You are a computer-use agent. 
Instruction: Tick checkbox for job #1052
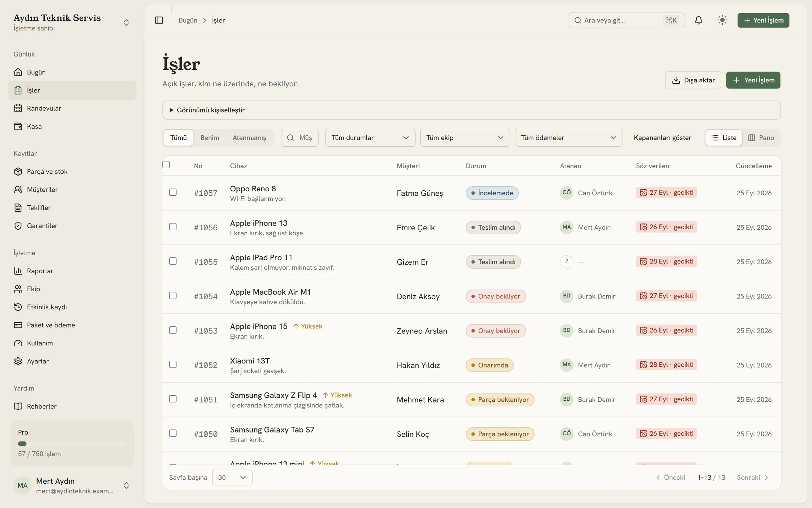coord(173,364)
